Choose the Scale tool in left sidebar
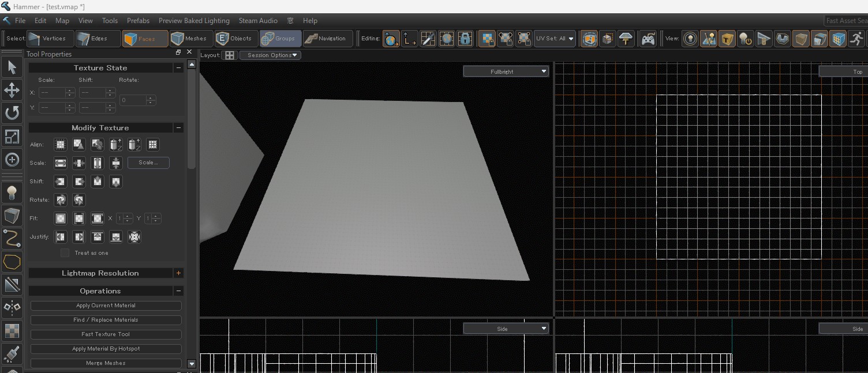The height and width of the screenshot is (373, 868). 12,136
